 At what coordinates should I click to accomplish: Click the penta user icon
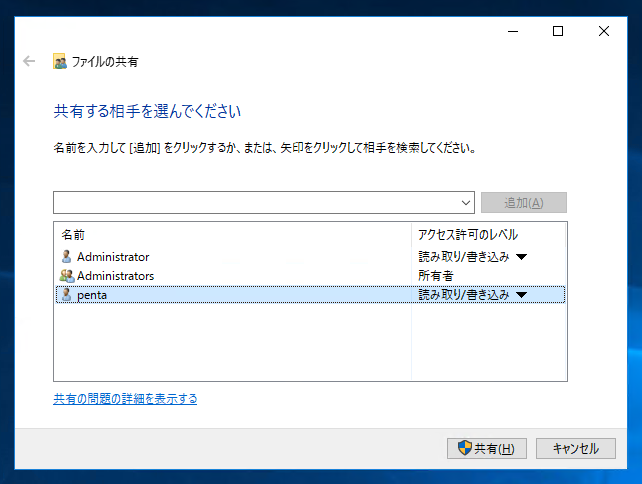coord(66,295)
